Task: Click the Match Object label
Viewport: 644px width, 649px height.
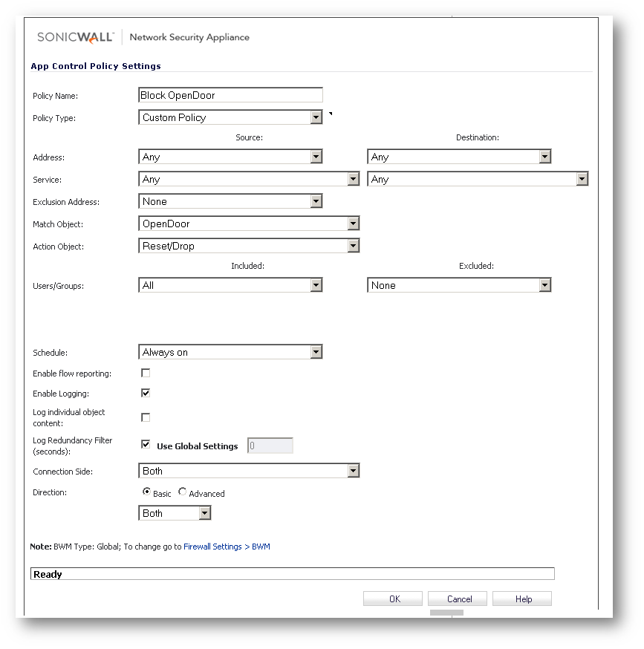Action: tap(58, 224)
